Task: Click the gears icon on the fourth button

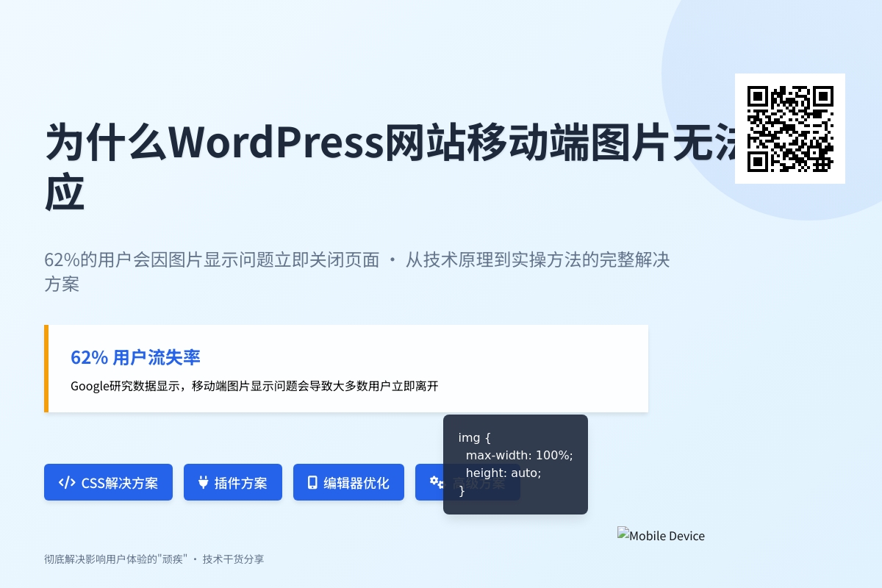Action: (437, 483)
